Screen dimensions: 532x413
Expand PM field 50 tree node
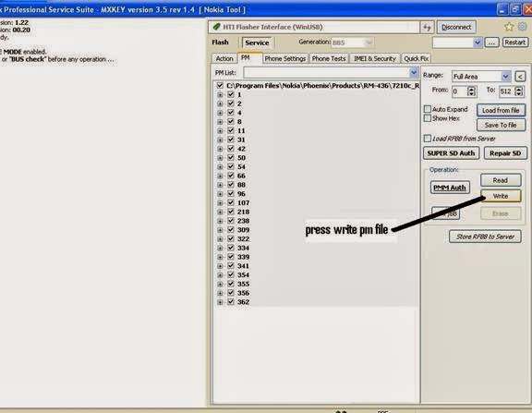coord(220,158)
